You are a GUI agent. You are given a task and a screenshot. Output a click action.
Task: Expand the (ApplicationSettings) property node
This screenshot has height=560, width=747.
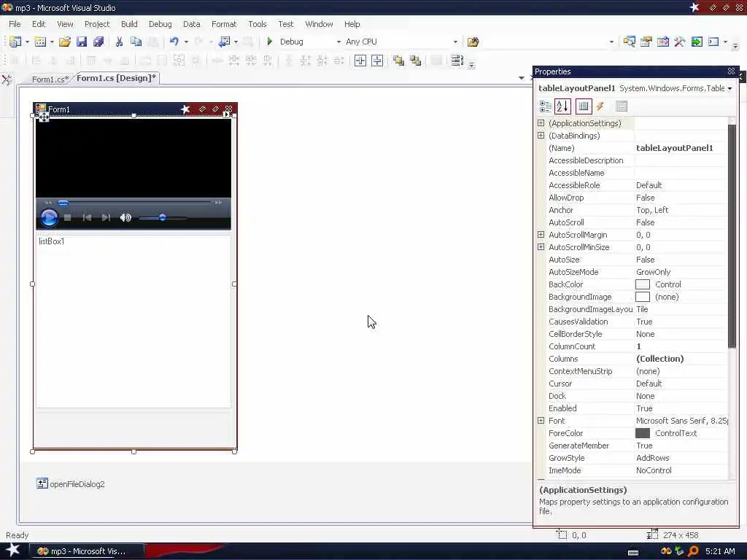point(541,122)
